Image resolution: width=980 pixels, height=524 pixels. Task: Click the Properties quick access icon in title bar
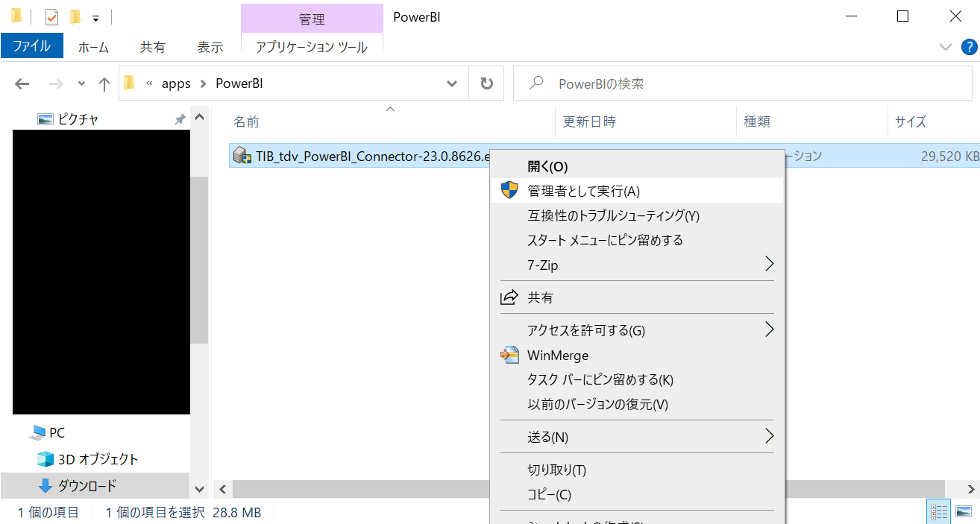point(51,16)
